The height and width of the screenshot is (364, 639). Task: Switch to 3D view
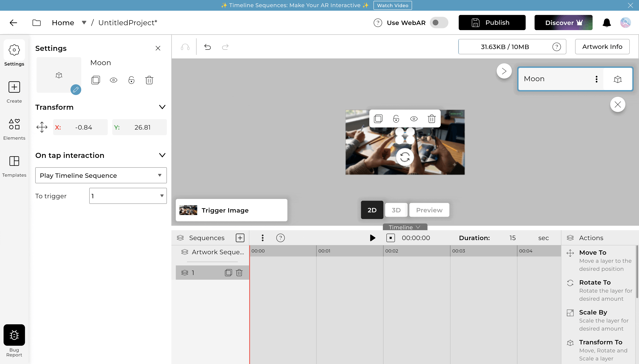(396, 210)
